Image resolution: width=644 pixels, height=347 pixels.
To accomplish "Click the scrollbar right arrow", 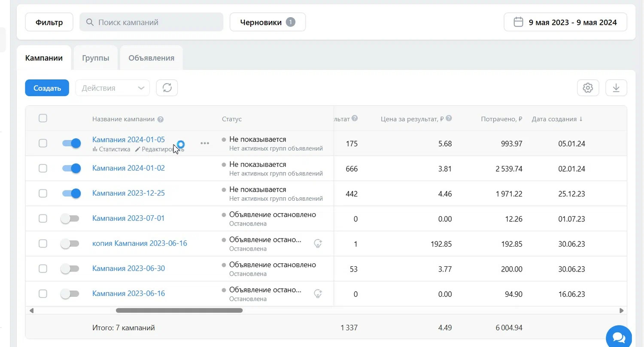I will 621,310.
